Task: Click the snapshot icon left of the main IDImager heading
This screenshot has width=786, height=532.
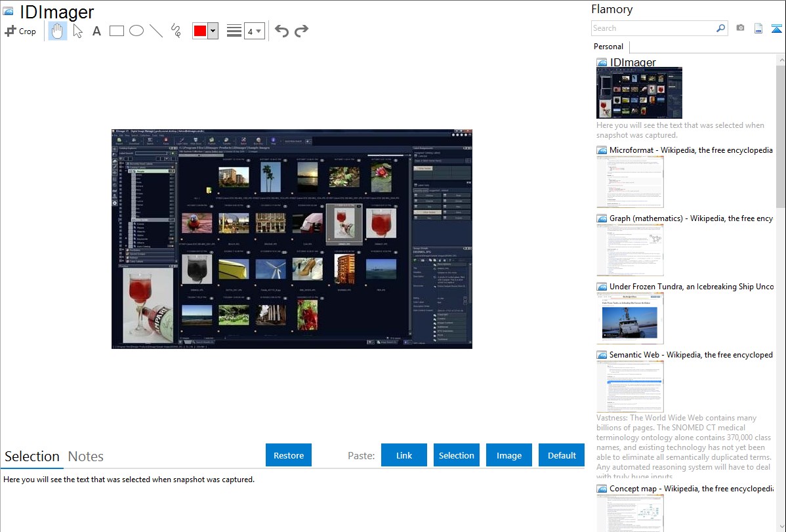Action: click(x=8, y=12)
